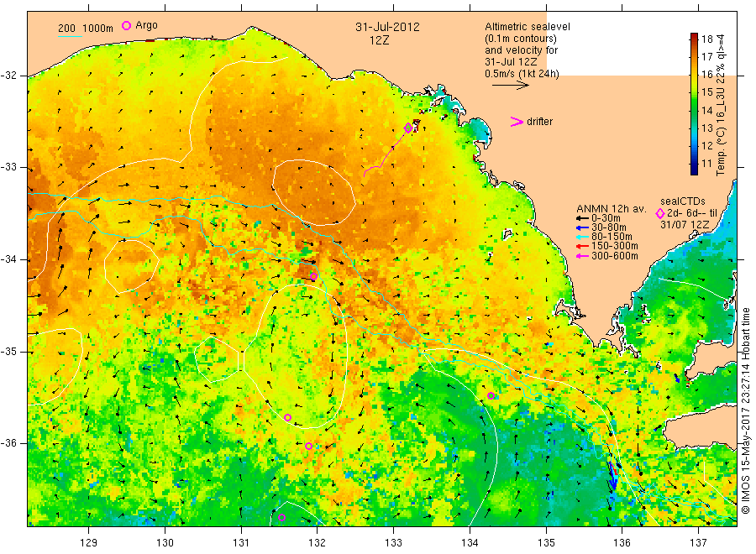Image resolution: width=756 pixels, height=554 pixels.
Task: Click the black 0-30m arrow legend symbol
Action: click(x=582, y=218)
